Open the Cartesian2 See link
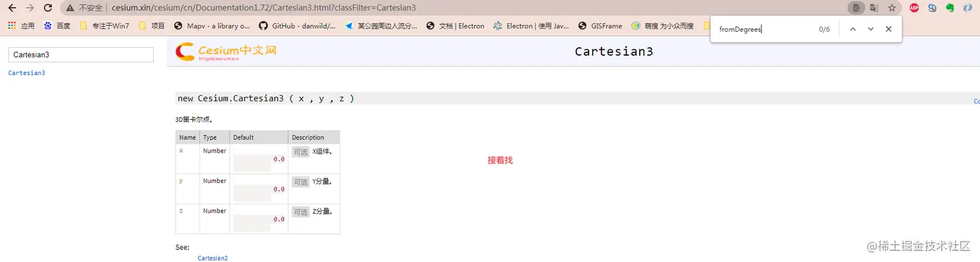Viewport: 980px width, 262px height. (x=213, y=258)
